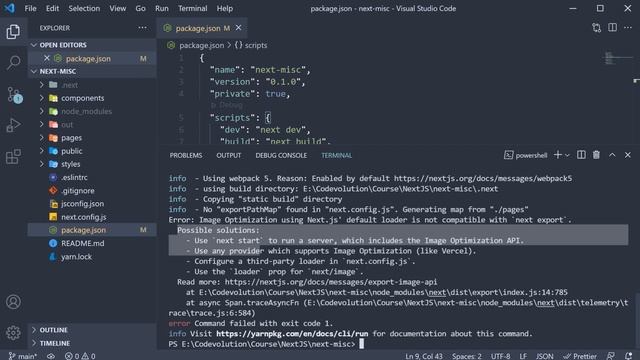Change the LF end of line sequence
The image size is (640, 360).
[x=523, y=356]
